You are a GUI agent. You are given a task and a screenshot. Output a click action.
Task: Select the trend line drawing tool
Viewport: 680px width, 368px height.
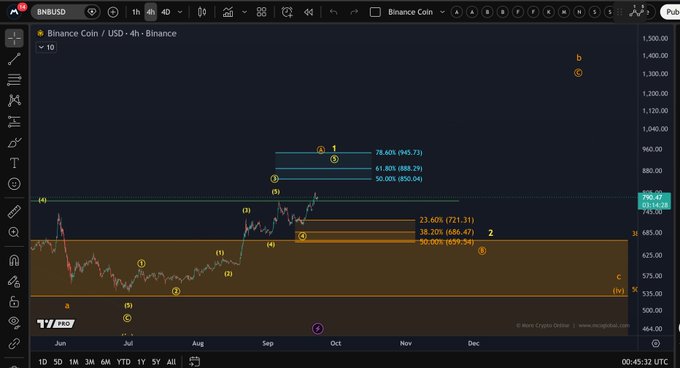click(14, 59)
